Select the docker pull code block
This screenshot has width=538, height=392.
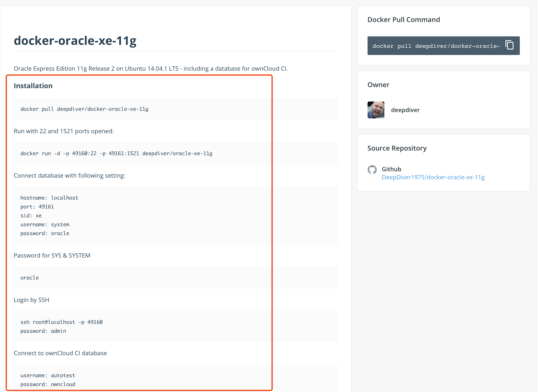click(84, 109)
